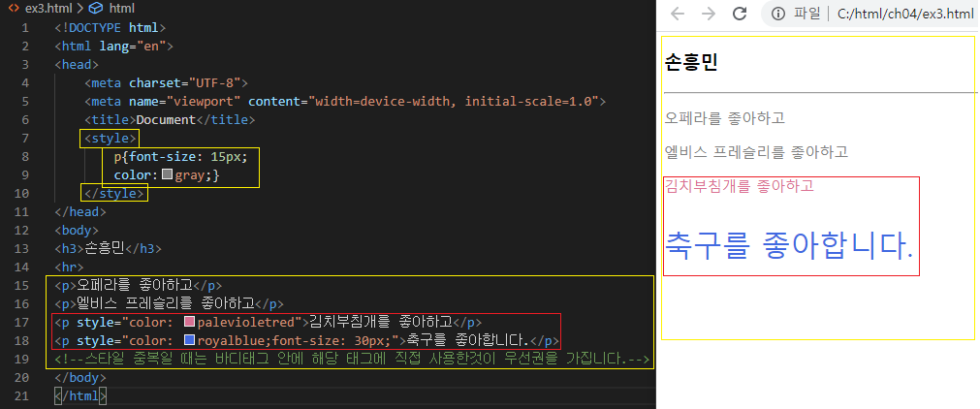Click the hr tag on line 14
This screenshot has width=980, height=409.
click(69, 267)
